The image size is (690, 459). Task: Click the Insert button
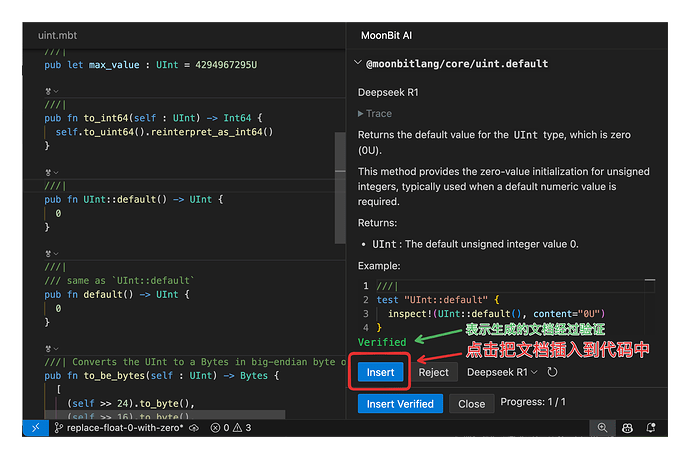pyautogui.click(x=380, y=372)
